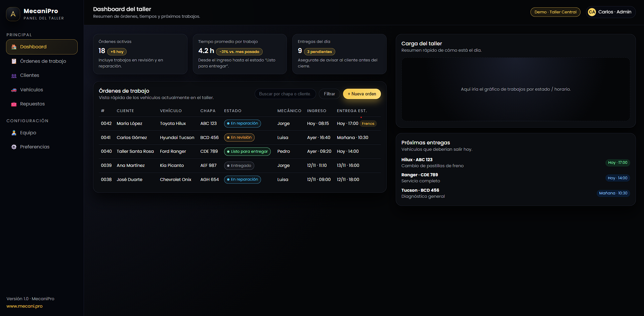Screen dimensions: 644x316
Task: Click the En revisión status badge
Action: [x=239, y=138]
